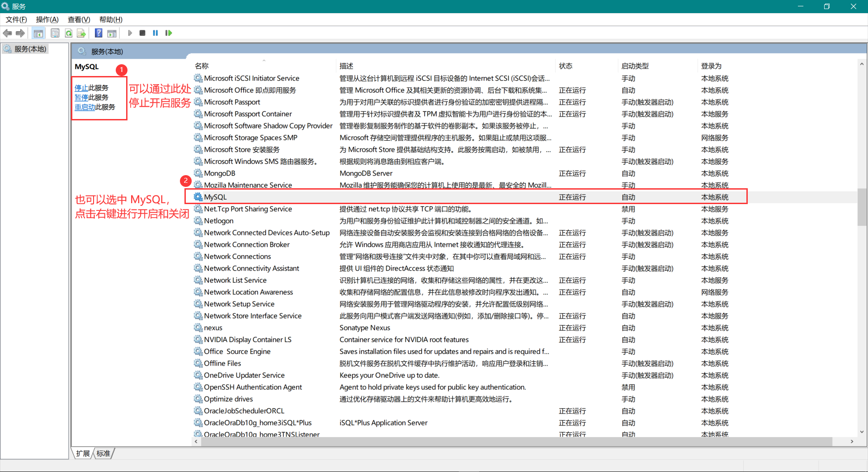Image resolution: width=868 pixels, height=472 pixels.
Task: Select 服务(本地) in the left tree
Action: 30,49
